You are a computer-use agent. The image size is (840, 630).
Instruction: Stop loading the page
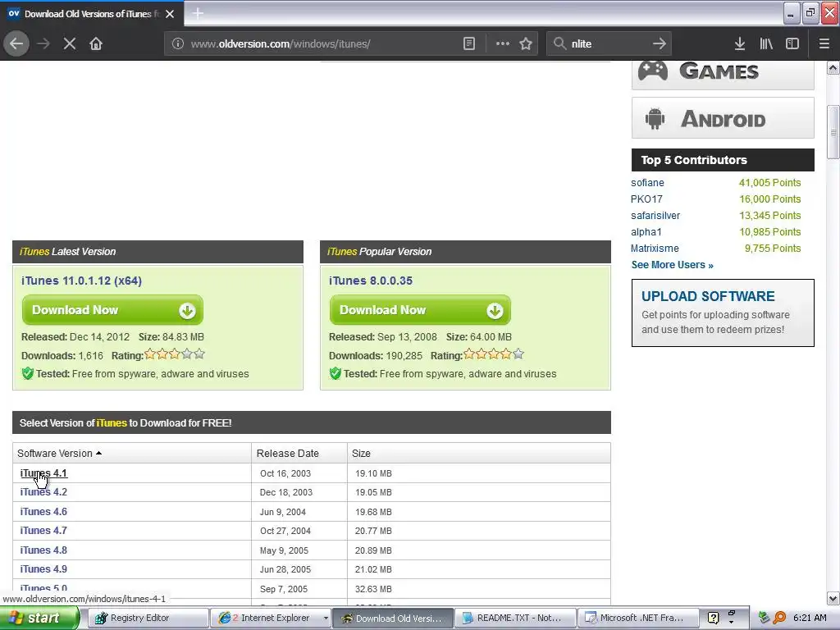tap(70, 43)
